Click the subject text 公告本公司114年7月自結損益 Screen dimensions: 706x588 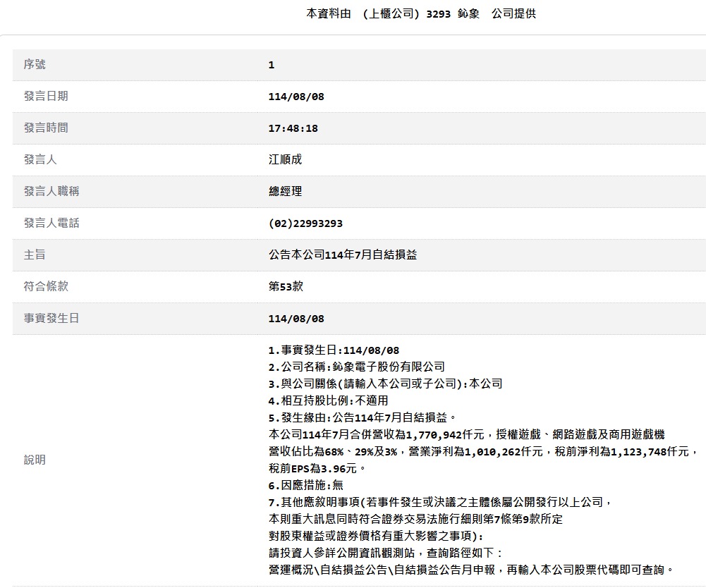(343, 255)
